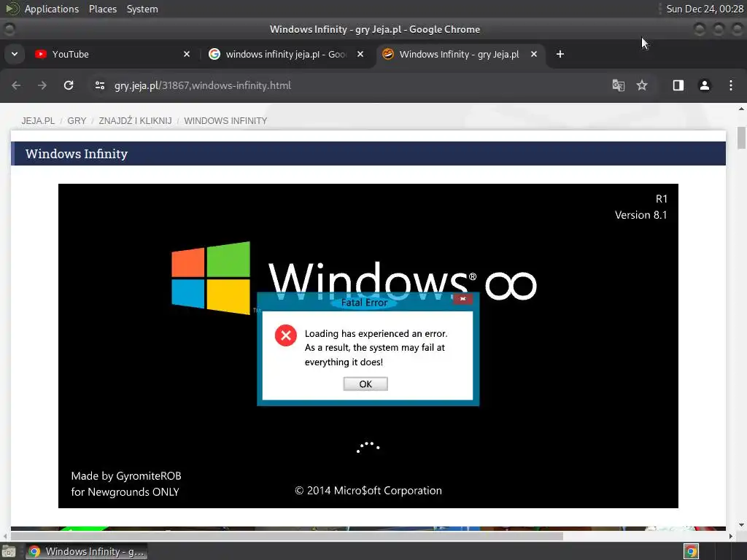Screen dimensions: 747x560
Task: Close the Fatal Error dialog with red X
Action: point(462,299)
